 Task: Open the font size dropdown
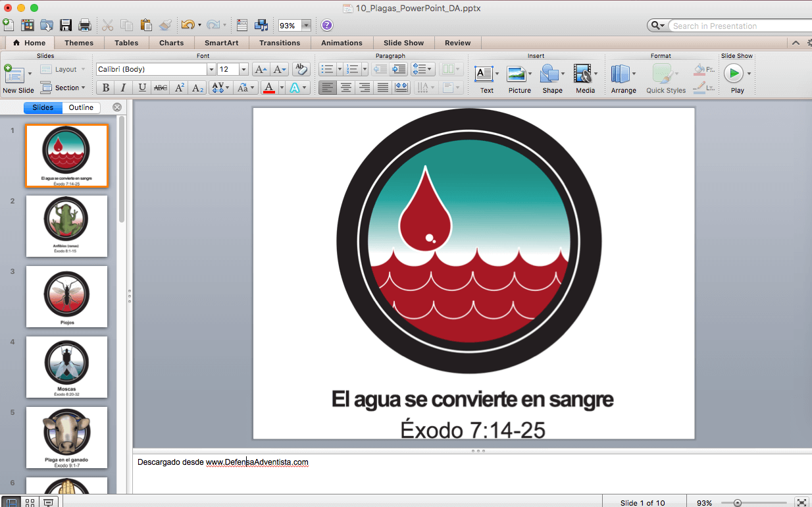(x=243, y=69)
